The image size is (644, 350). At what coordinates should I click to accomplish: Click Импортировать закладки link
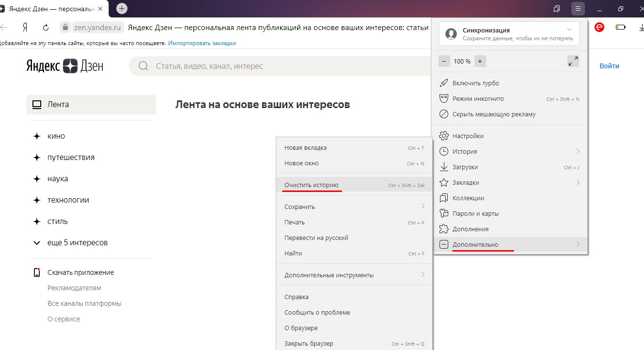click(x=202, y=43)
